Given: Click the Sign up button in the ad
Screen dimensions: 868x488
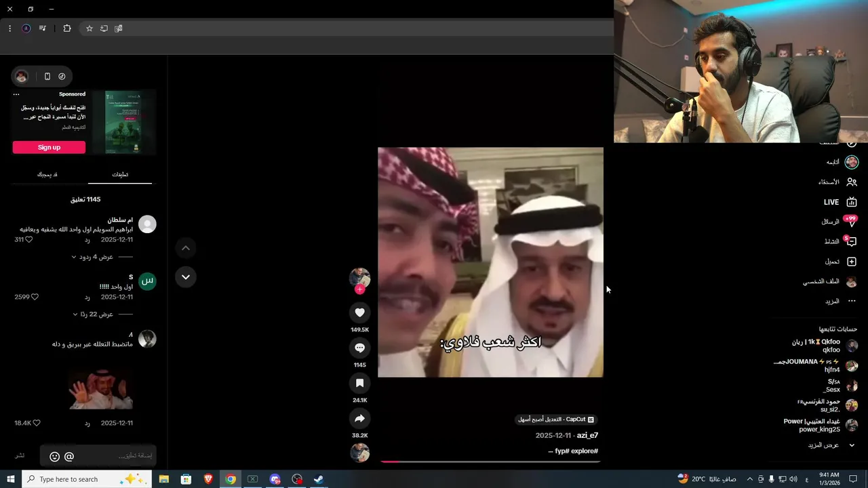Looking at the screenshot, I should [x=49, y=147].
